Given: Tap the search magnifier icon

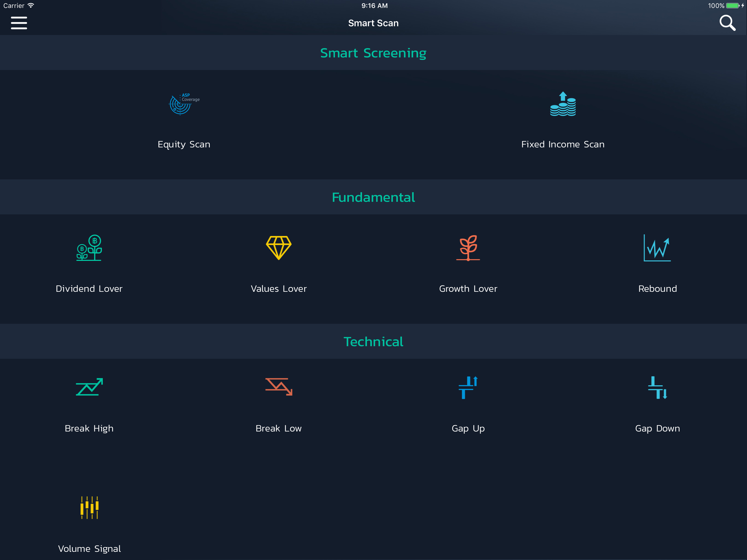Looking at the screenshot, I should pos(727,23).
